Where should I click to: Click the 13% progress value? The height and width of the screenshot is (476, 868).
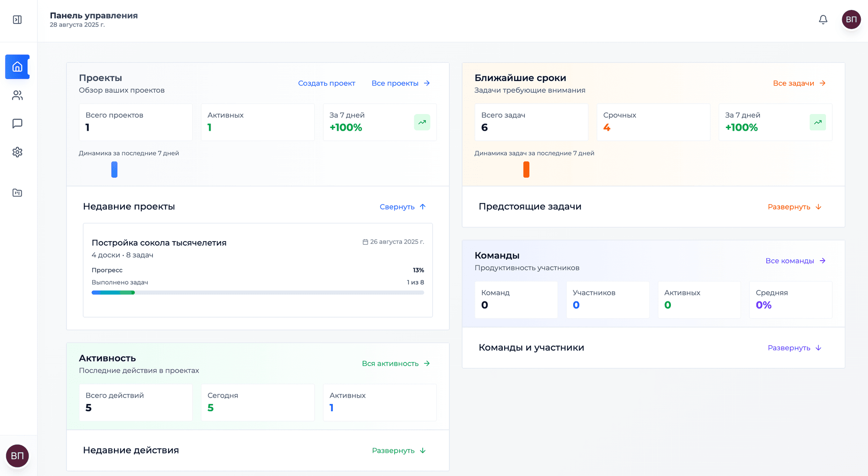point(418,270)
